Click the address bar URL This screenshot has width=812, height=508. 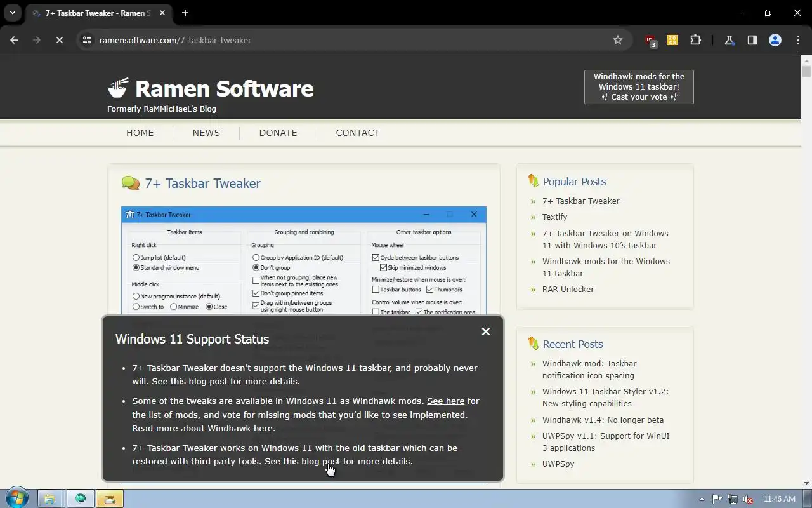(x=175, y=40)
